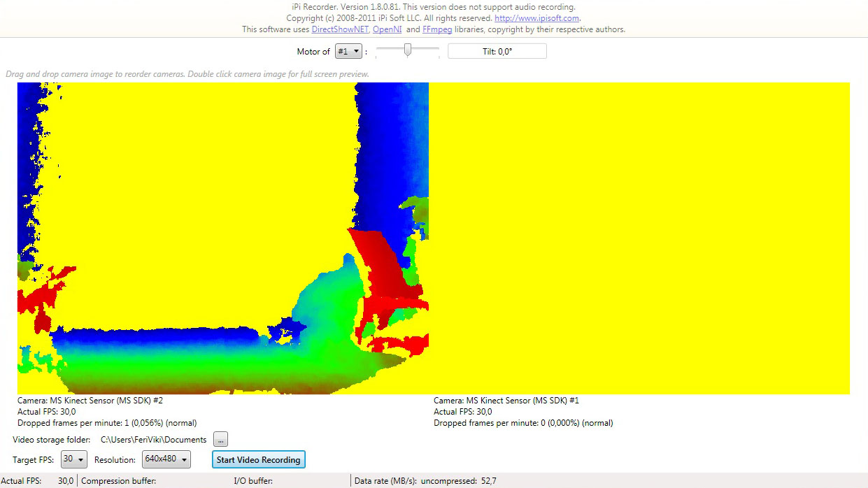Click the Compression buffer status entry
Screen dimensions: 868x488
(x=119, y=481)
